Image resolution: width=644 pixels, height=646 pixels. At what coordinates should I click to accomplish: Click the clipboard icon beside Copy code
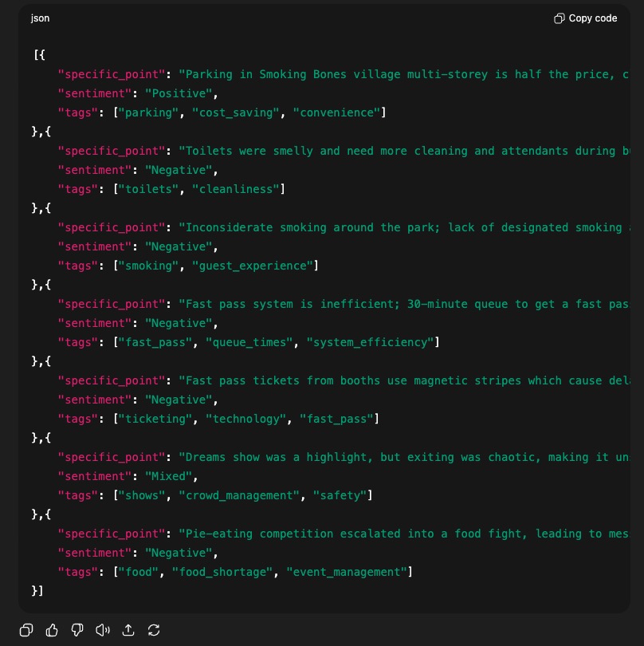tap(559, 18)
